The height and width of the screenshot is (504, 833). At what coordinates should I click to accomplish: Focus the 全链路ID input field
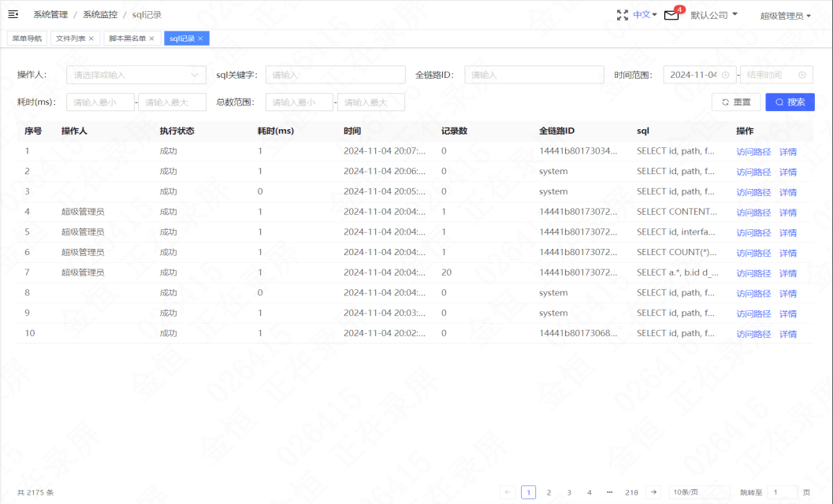(534, 75)
